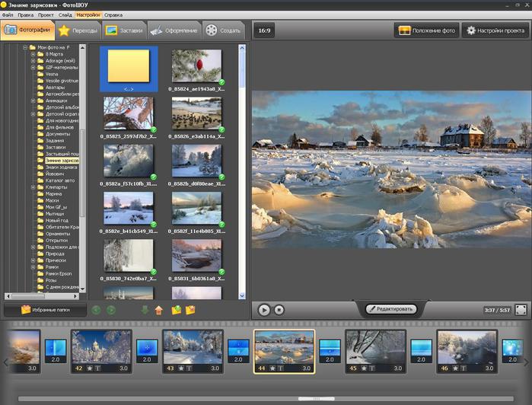
Task: Click the star icon on slide 45
Action: tap(363, 368)
